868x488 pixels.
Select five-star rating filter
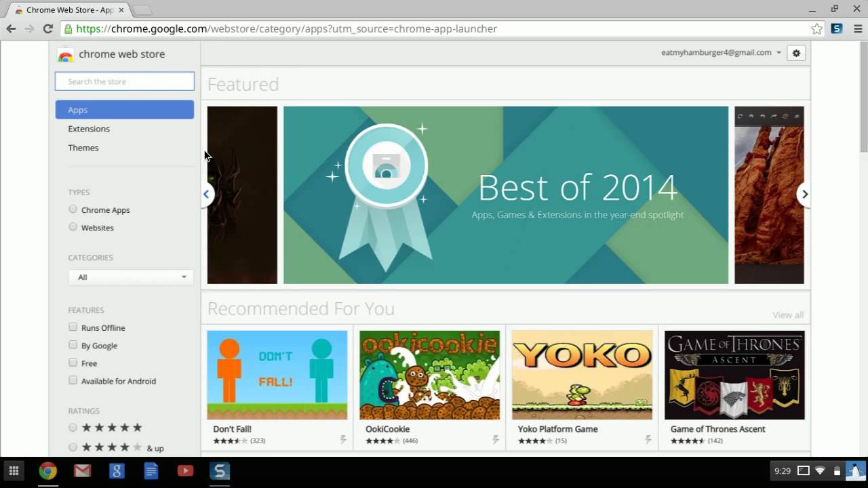(x=73, y=428)
